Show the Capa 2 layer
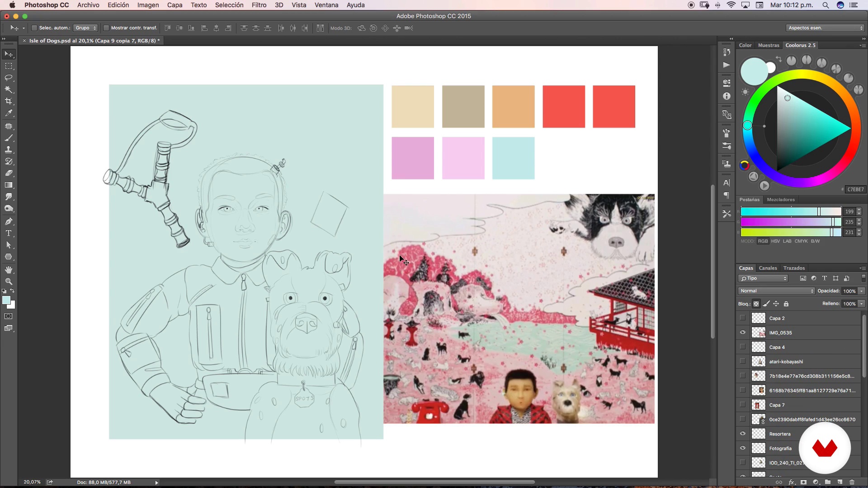Viewport: 868px width, 488px height. pyautogui.click(x=743, y=318)
